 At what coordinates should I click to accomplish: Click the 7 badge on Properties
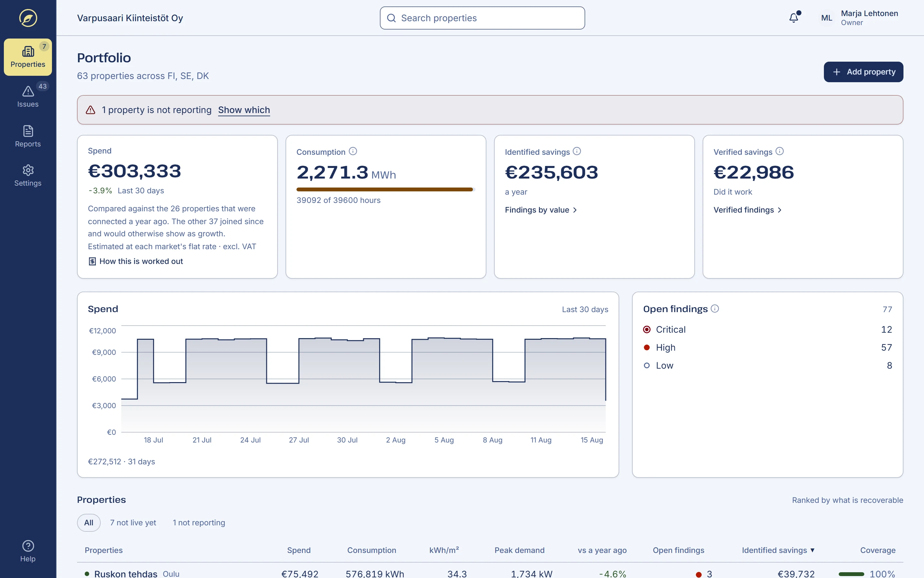(44, 47)
